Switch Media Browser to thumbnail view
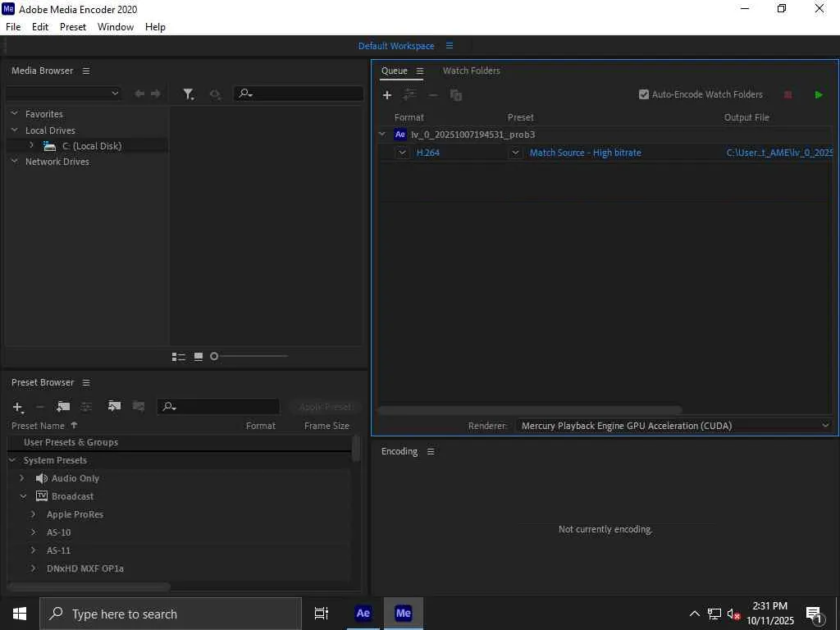This screenshot has height=630, width=840. (x=199, y=356)
